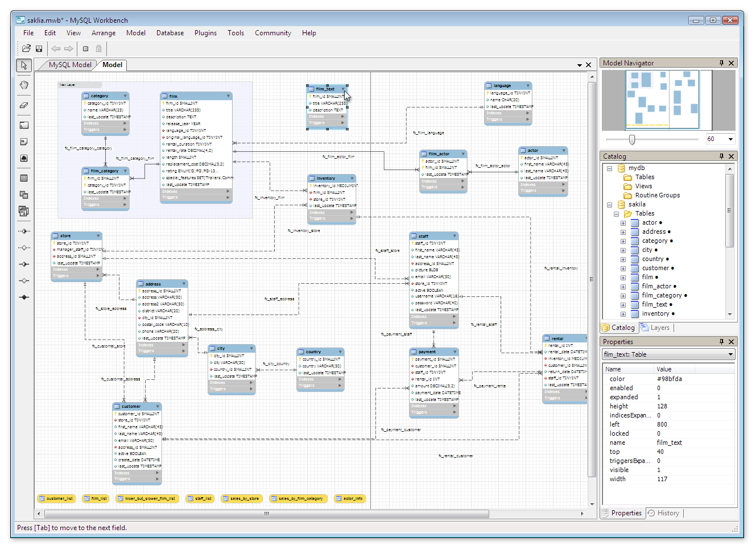Expand the film_actor table node
This screenshot has width=756, height=550.
click(623, 287)
